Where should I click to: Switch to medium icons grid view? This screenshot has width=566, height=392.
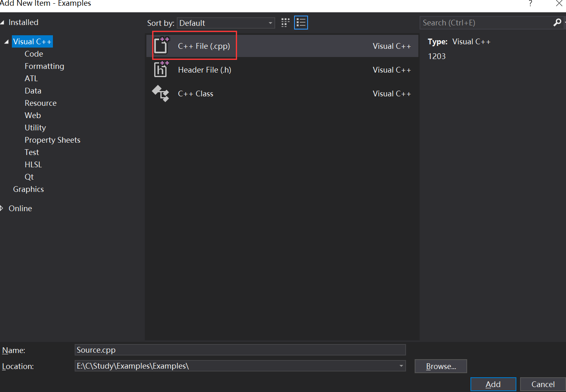[x=285, y=23]
